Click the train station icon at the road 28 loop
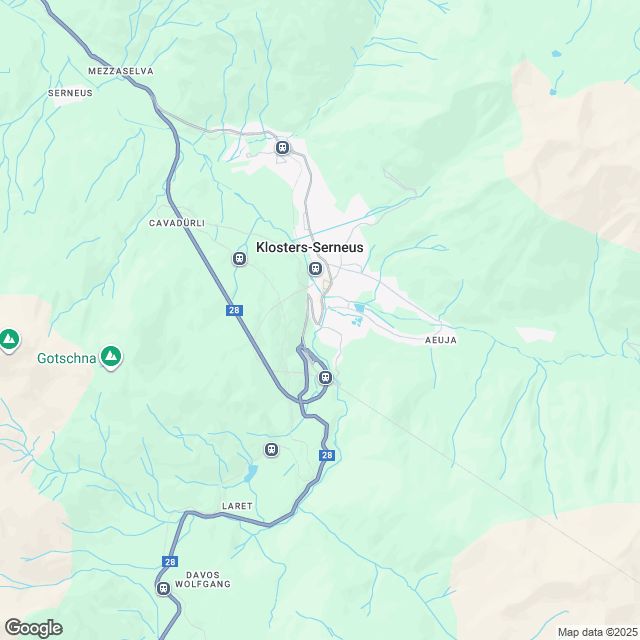The height and width of the screenshot is (640, 640). click(325, 377)
